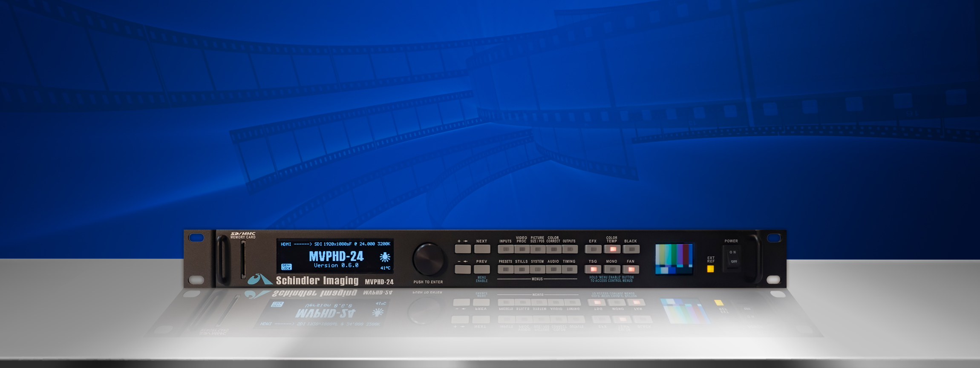The height and width of the screenshot is (368, 980).
Task: Click the PUSH TO ENTER rotary knob
Action: (428, 259)
